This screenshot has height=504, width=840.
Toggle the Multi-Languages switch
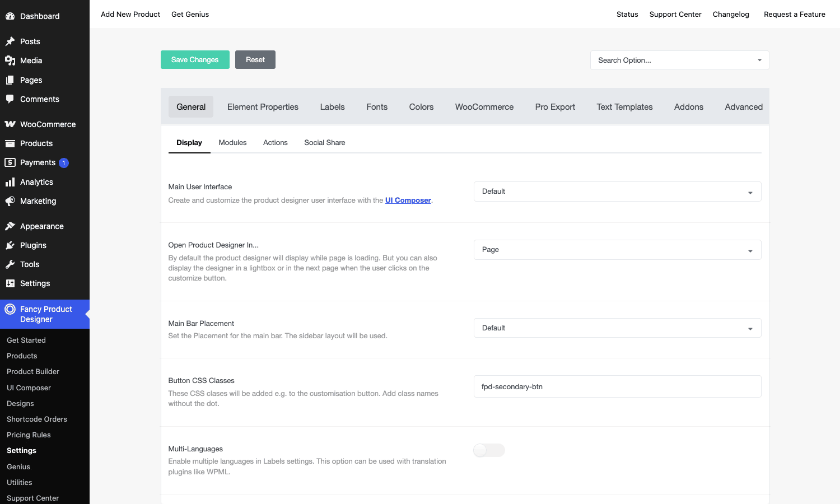[489, 450]
